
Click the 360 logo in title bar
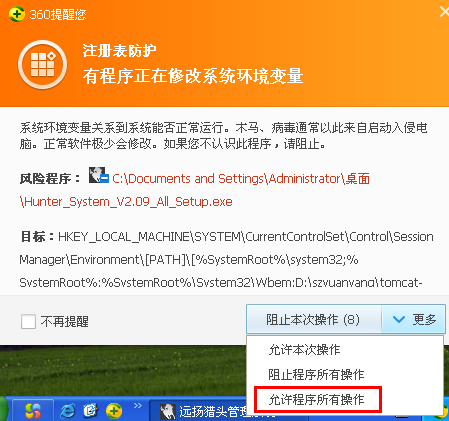(16, 14)
